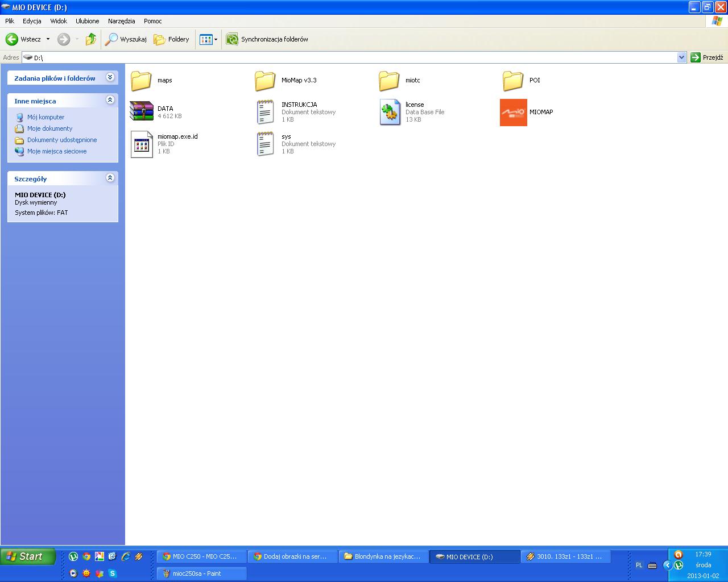
Task: Switch to MIO C250 Chrome taskbar window
Action: click(x=202, y=557)
